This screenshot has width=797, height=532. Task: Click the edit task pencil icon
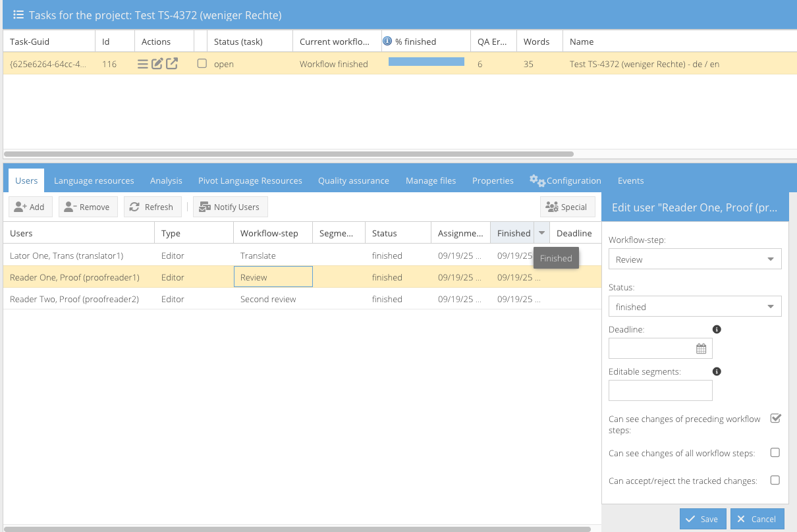click(157, 64)
